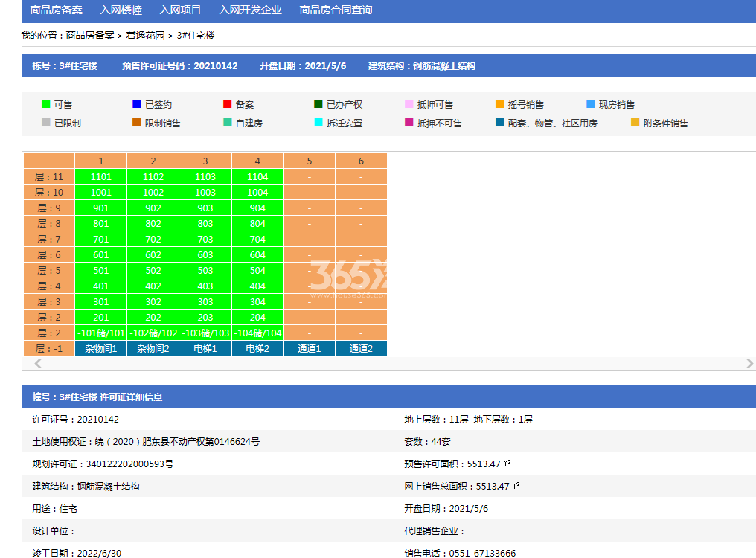
Task: Select unit 401 in the grid
Action: 100,286
